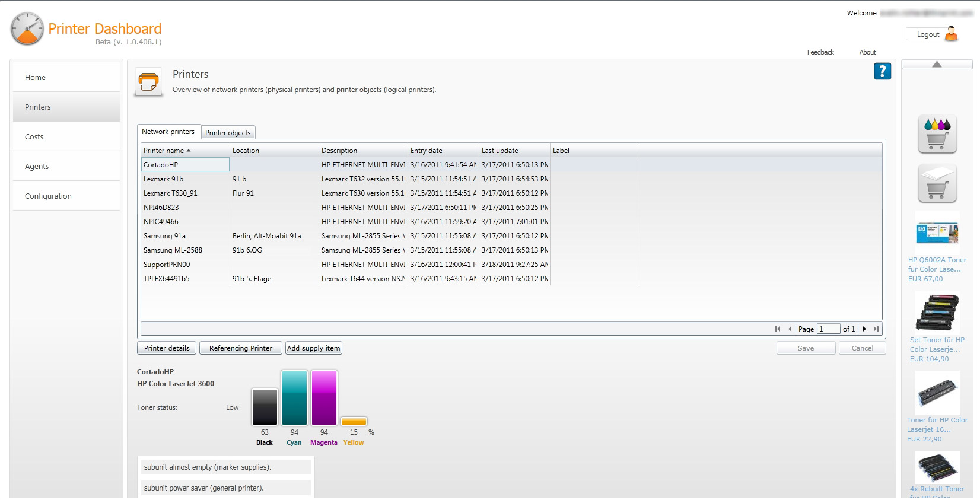
Task: Click the Berlin, Alt-Moabit 91a location cell
Action: coord(274,236)
